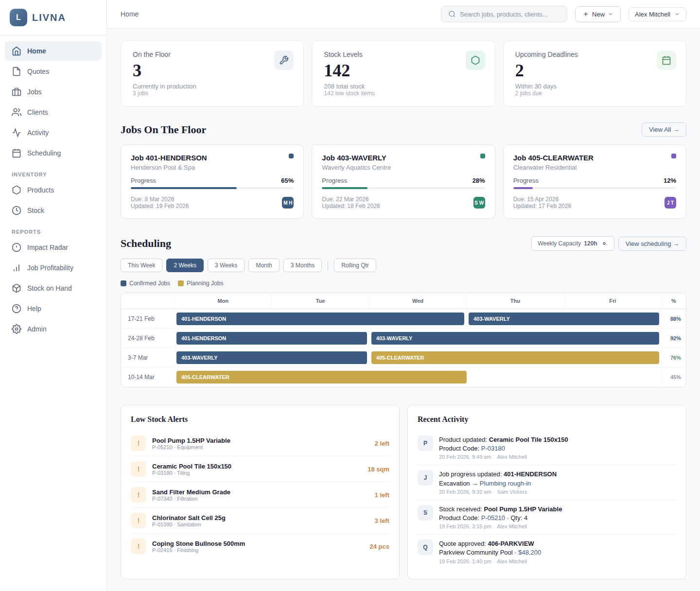700x591 pixels.
Task: Navigate to Stock on Hand report
Action: tap(49, 288)
